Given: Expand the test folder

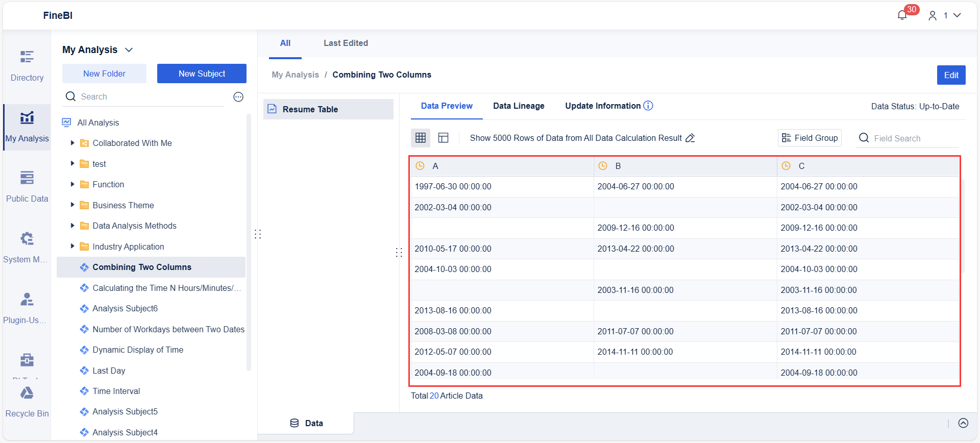Looking at the screenshot, I should pyautogui.click(x=72, y=164).
